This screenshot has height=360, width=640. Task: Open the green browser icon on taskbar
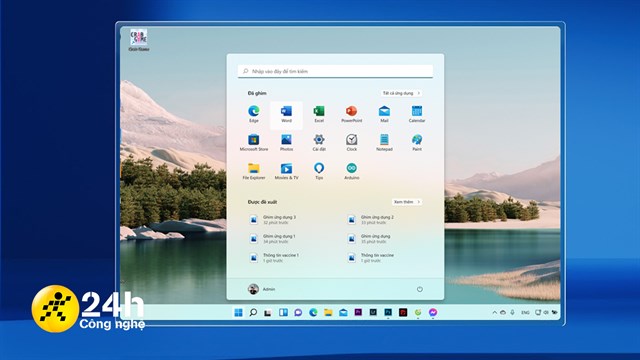[x=418, y=313]
